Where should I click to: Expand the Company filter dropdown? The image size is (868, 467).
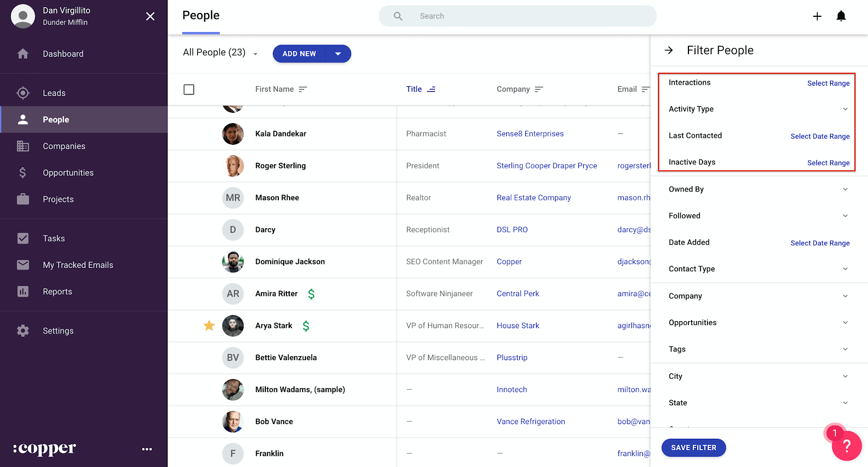tap(845, 296)
